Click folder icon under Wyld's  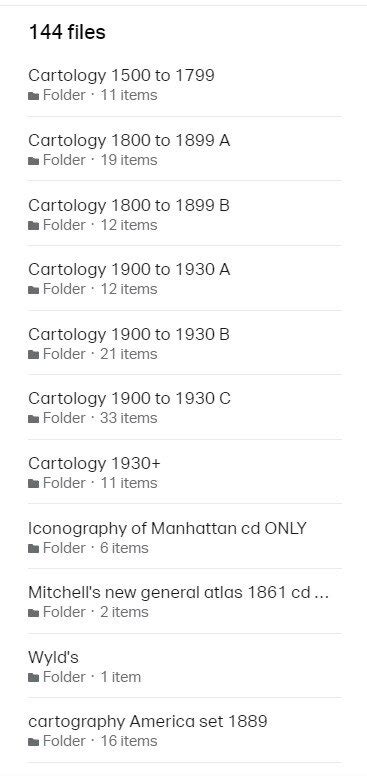34,678
